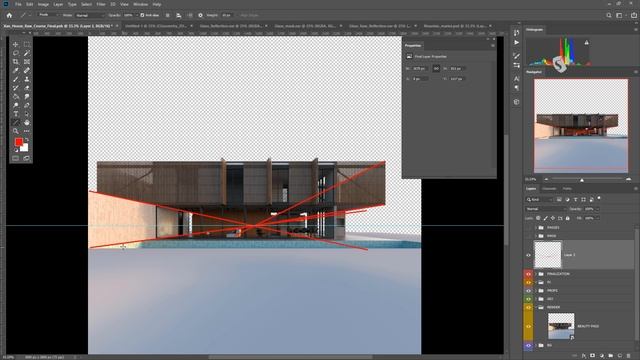Show the PASSES group visibility box
640x360 pixels.
[528, 228]
